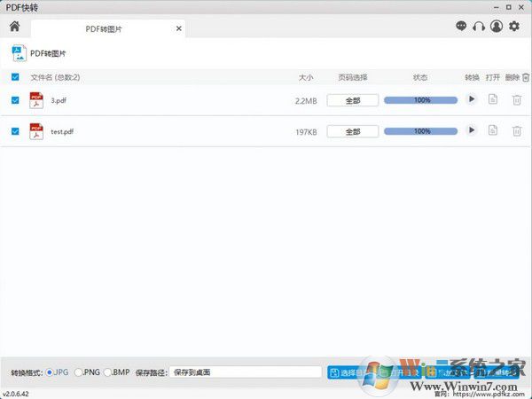This screenshot has height=399, width=532.
Task: Uncheck the test.pdf checkbox
Action: [x=15, y=131]
